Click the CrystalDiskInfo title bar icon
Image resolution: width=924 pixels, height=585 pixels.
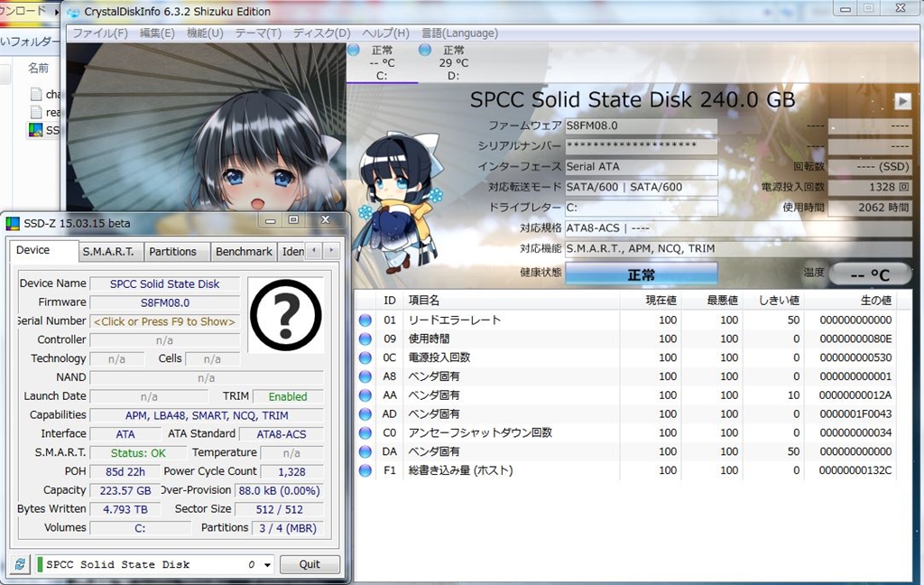point(74,12)
